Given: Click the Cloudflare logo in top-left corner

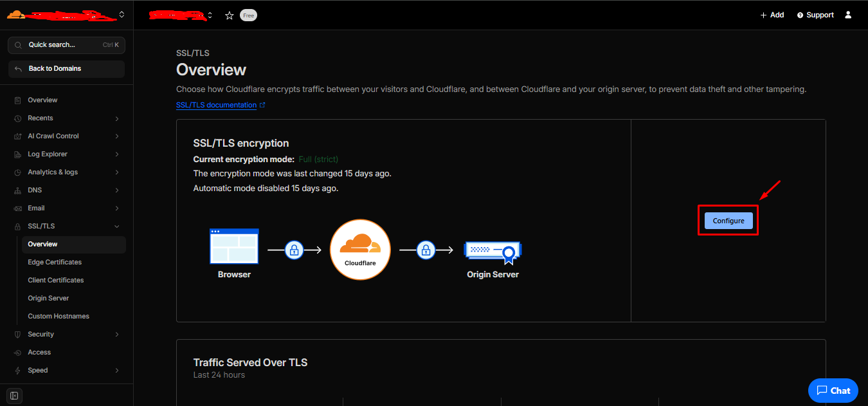Looking at the screenshot, I should (x=17, y=14).
